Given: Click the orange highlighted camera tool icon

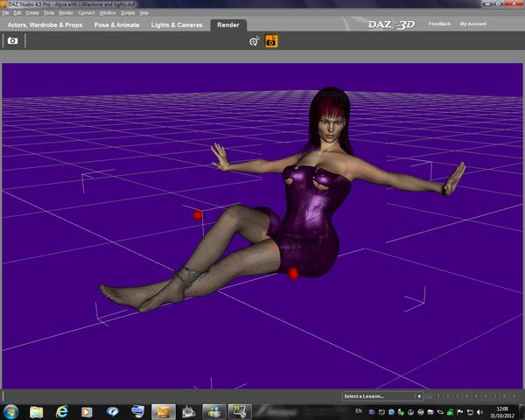Looking at the screenshot, I should click(271, 41).
